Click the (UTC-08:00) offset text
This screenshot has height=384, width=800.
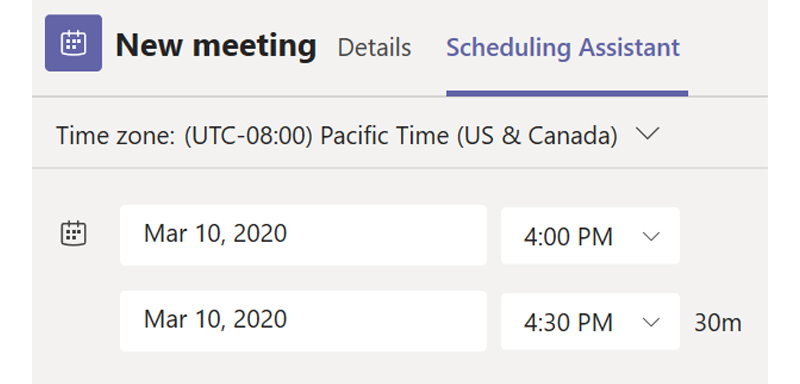tap(248, 136)
